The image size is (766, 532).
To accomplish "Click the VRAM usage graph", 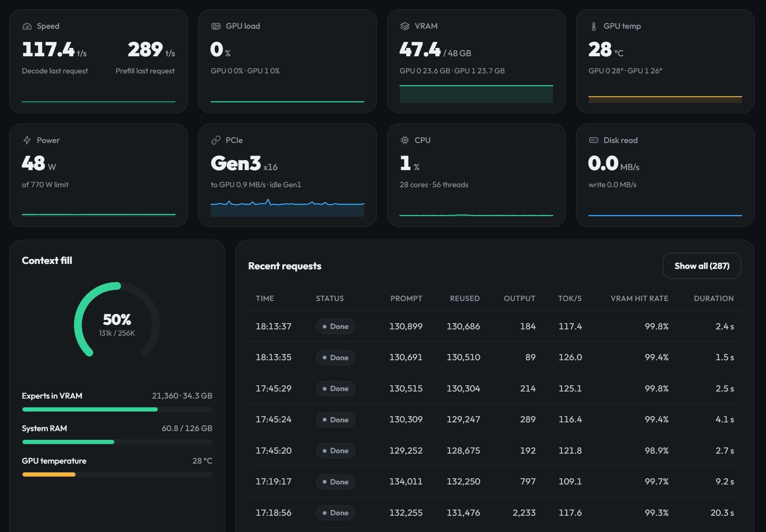I will coord(476,94).
